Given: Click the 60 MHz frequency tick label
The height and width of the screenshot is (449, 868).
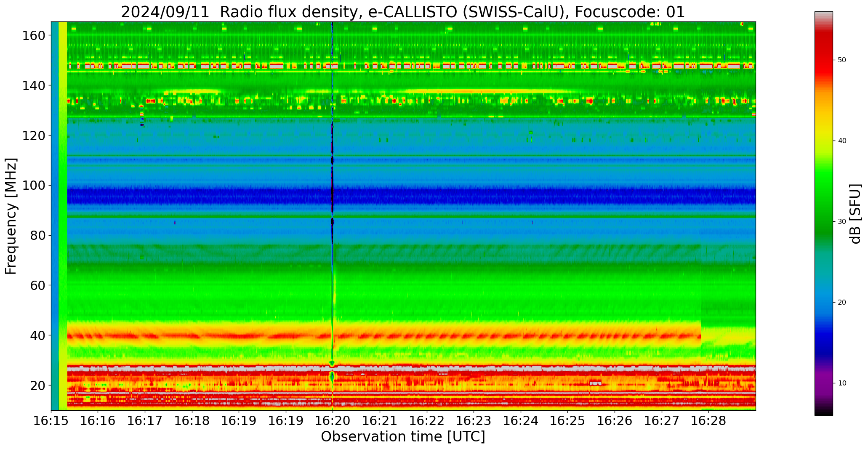Looking at the screenshot, I should point(38,285).
